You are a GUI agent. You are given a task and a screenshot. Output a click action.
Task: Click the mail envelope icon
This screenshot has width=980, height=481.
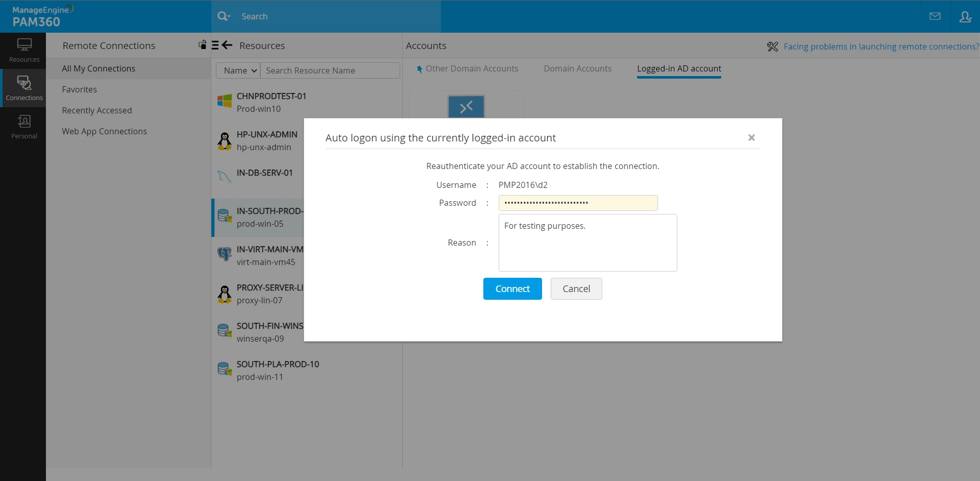(935, 16)
